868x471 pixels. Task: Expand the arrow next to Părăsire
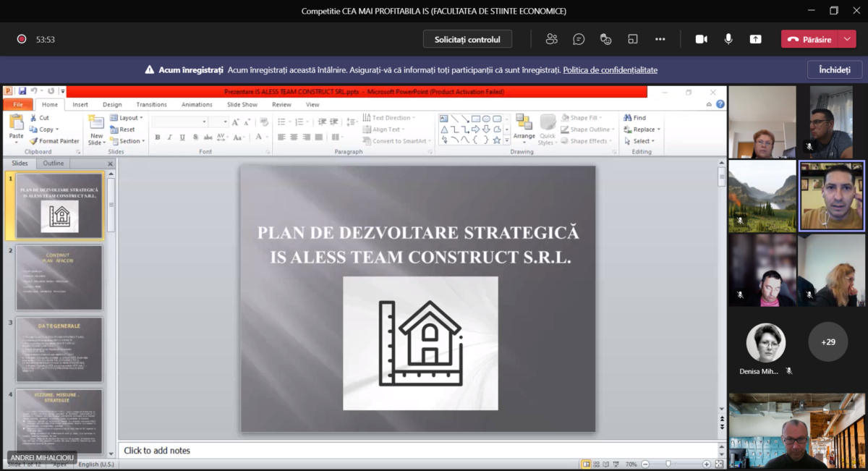(847, 39)
